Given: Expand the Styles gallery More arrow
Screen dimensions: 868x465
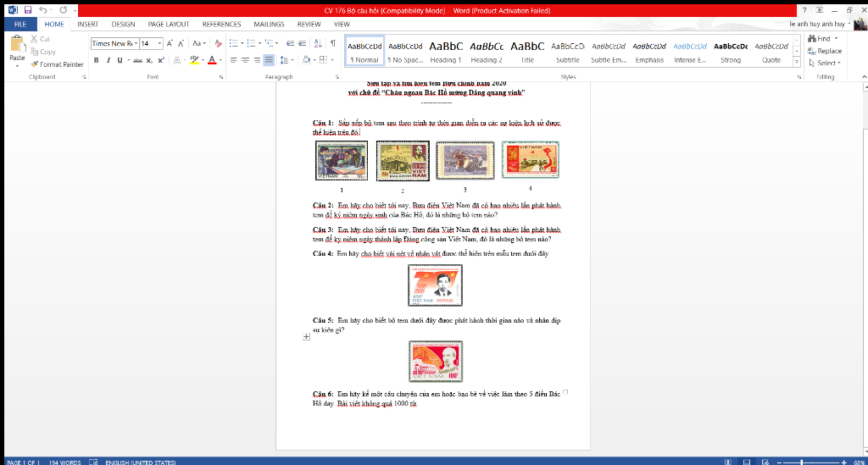Looking at the screenshot, I should tap(797, 62).
